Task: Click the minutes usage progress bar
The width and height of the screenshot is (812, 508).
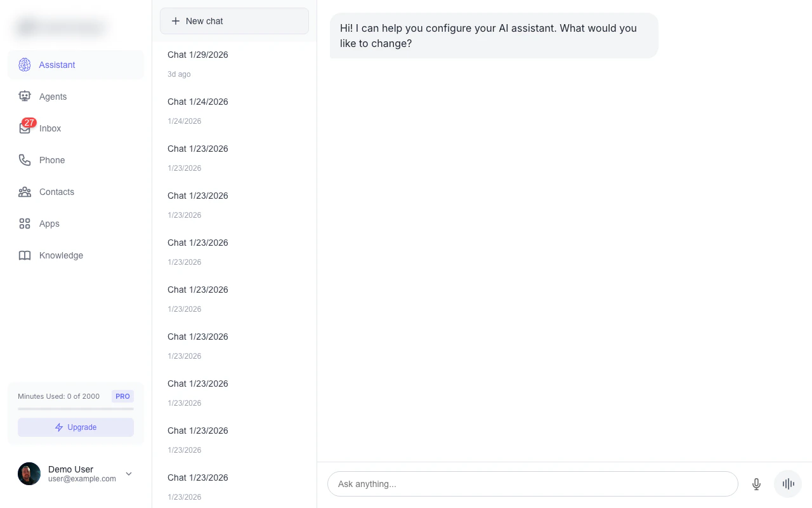Action: click(75, 410)
